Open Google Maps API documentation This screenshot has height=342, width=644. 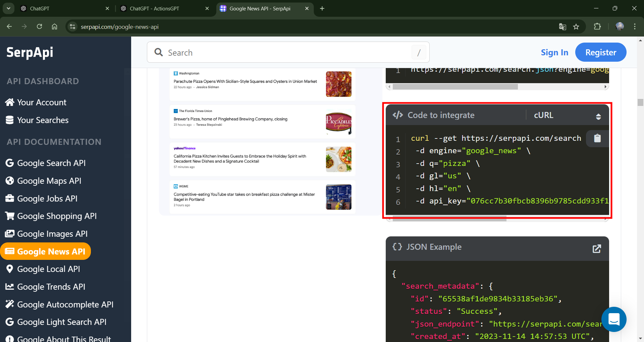pos(49,181)
